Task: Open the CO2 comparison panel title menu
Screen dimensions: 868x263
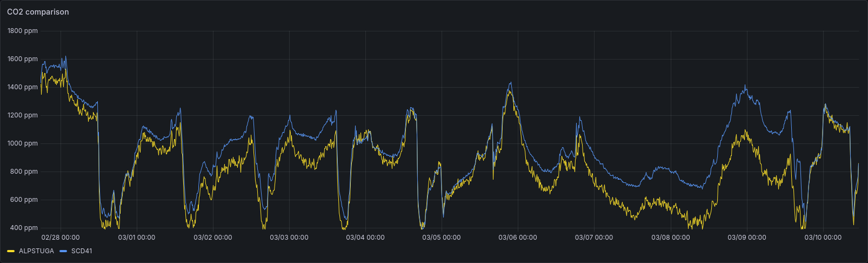Action: (x=38, y=12)
